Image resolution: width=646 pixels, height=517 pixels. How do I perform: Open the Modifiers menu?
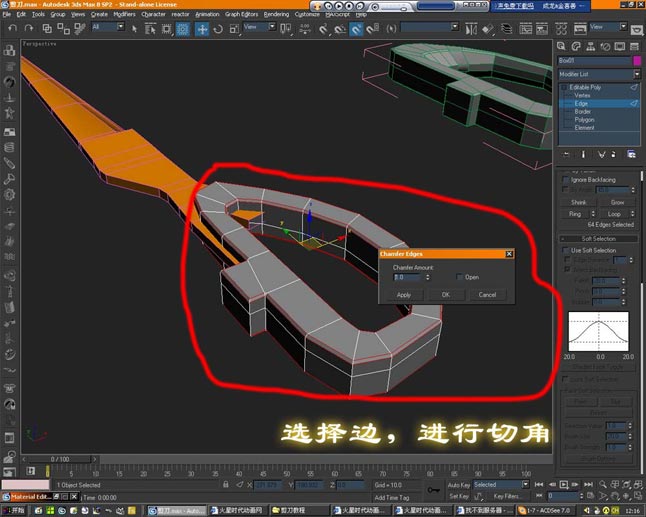124,14
